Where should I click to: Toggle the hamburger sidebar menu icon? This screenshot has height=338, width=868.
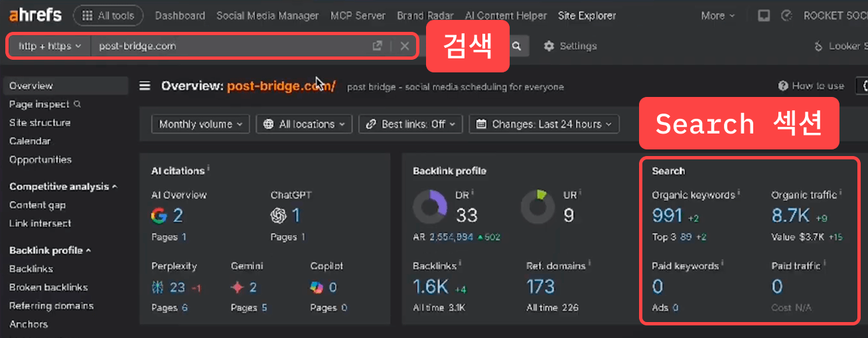point(145,86)
